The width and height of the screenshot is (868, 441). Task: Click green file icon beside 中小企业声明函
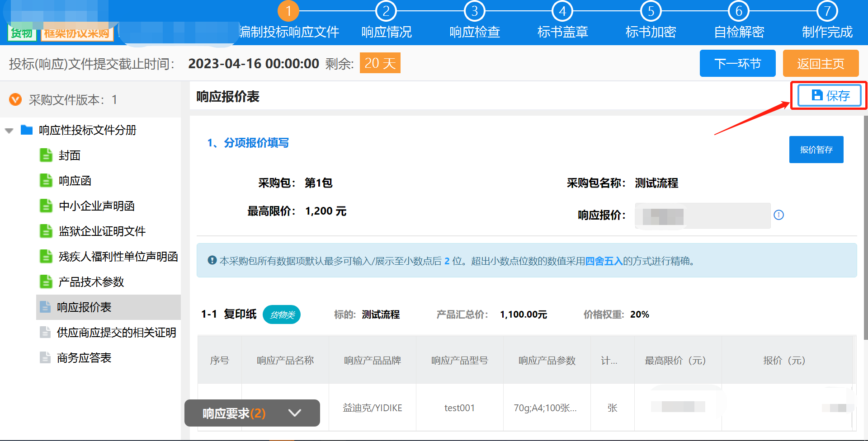click(x=46, y=206)
